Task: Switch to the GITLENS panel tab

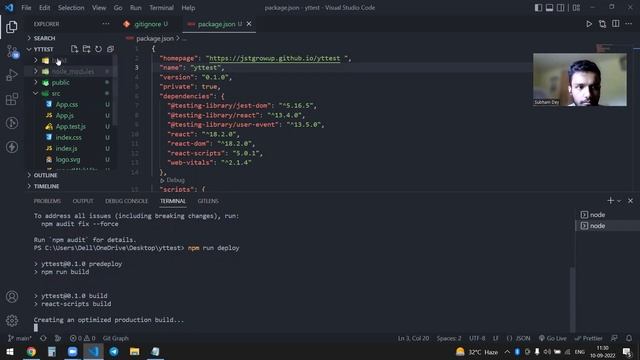Action: (x=208, y=201)
